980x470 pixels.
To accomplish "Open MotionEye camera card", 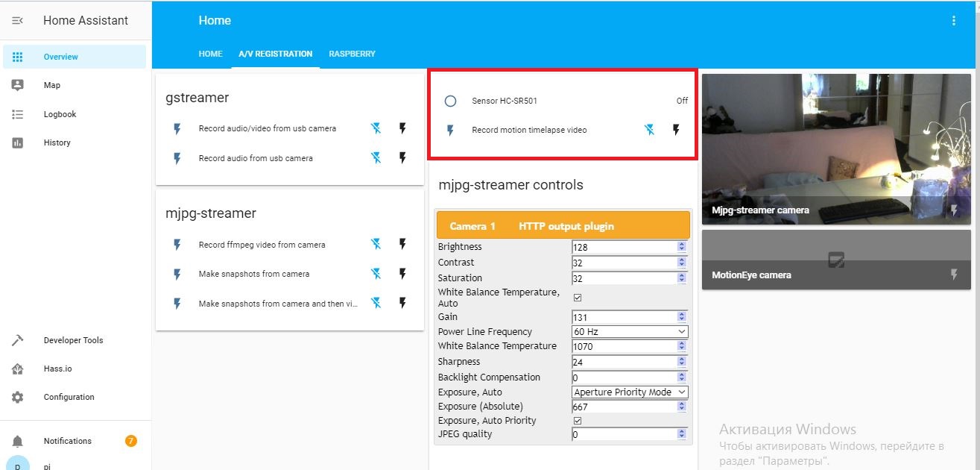I will coord(836,260).
